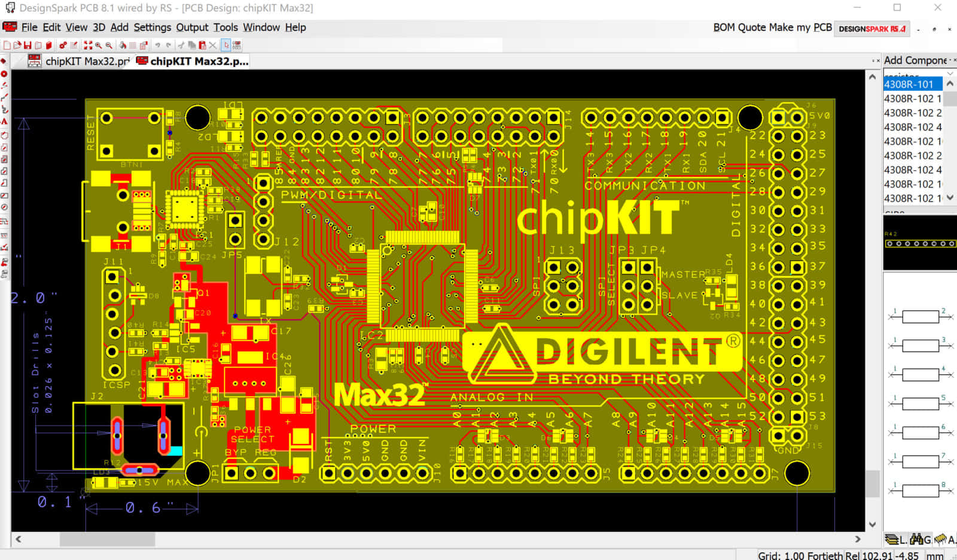The image size is (957, 560).
Task: Click the Grid: 1.00 Fortieth status entry
Action: point(800,555)
